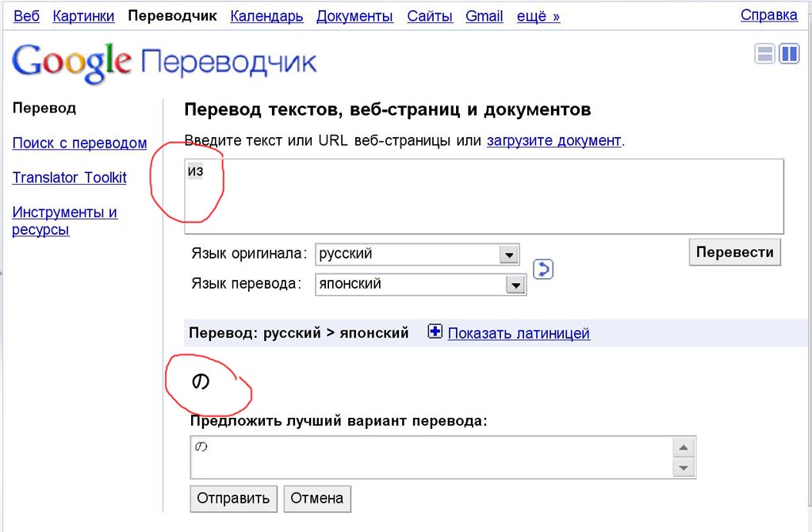The width and height of the screenshot is (812, 532).
Task: Go to Gmail from the top bar
Action: tap(484, 16)
